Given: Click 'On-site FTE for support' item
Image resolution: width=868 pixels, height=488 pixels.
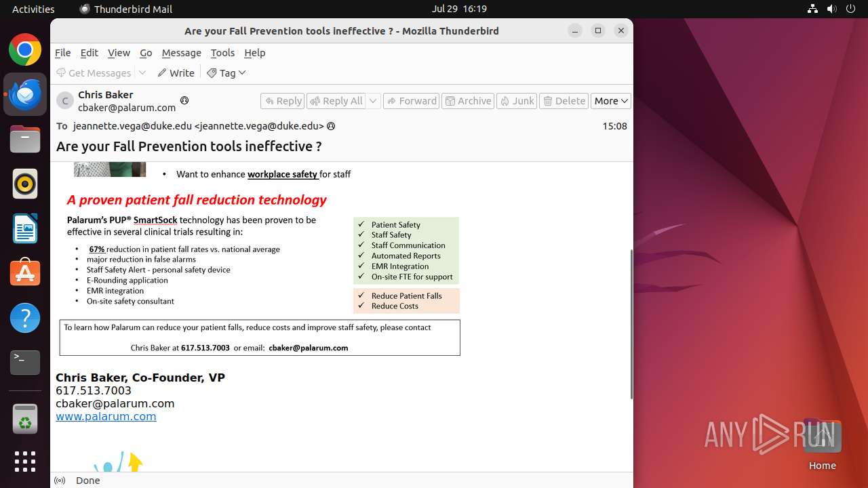Looking at the screenshot, I should (412, 277).
